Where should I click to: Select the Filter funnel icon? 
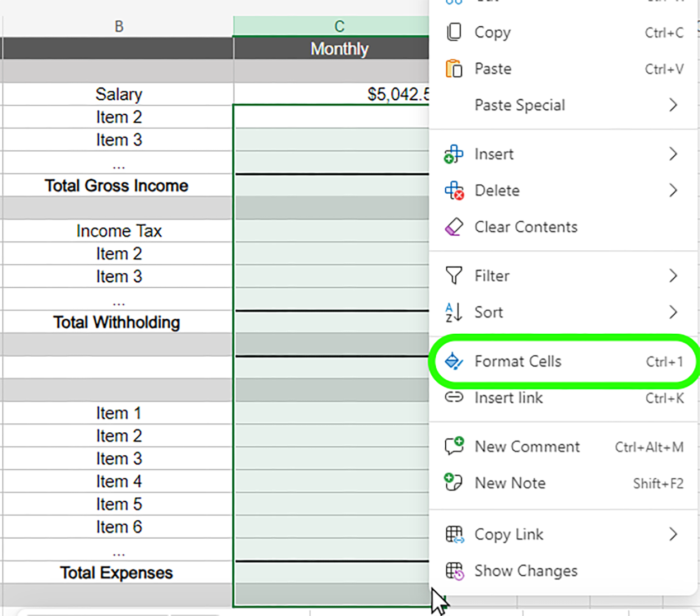[x=454, y=276]
